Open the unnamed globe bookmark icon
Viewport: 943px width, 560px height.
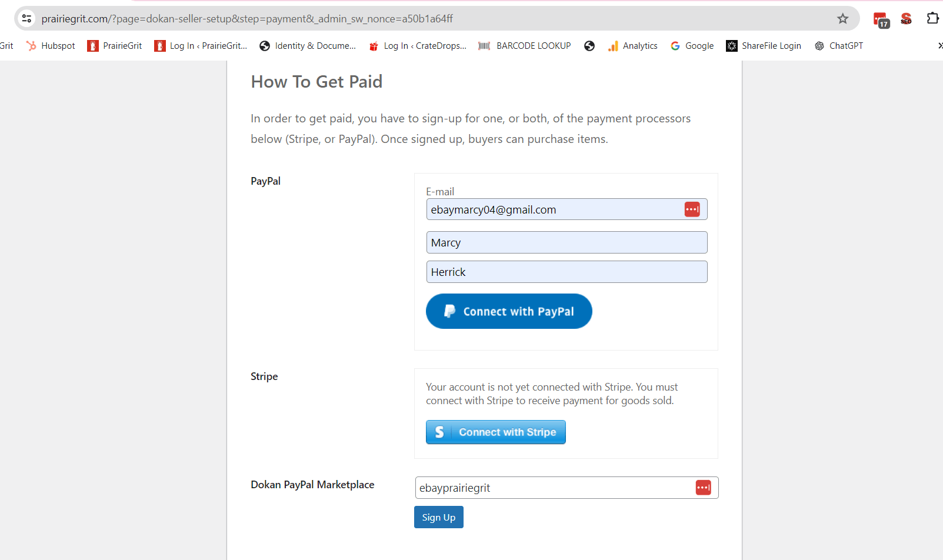(x=589, y=46)
